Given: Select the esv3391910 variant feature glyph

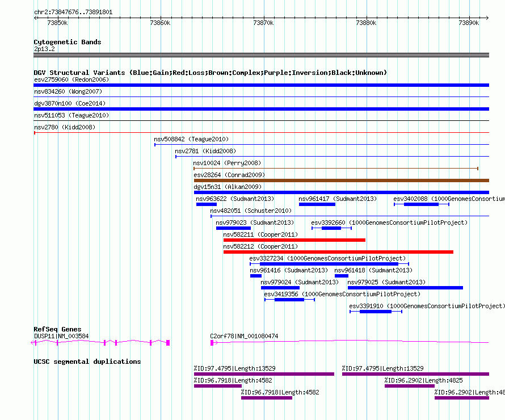Looking at the screenshot, I should (376, 312).
